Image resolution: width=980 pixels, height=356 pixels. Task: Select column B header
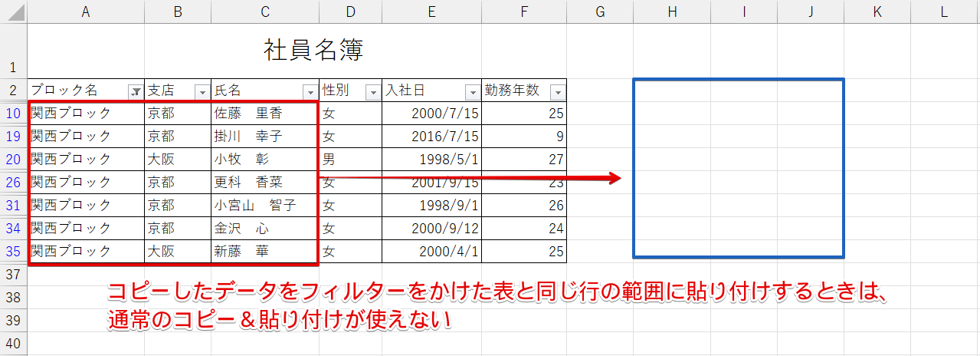tap(178, 12)
